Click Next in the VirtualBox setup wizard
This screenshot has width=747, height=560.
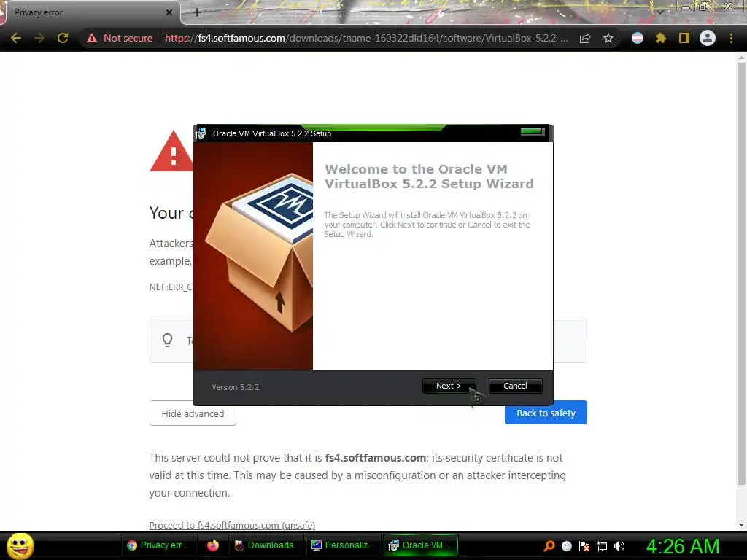coord(449,386)
